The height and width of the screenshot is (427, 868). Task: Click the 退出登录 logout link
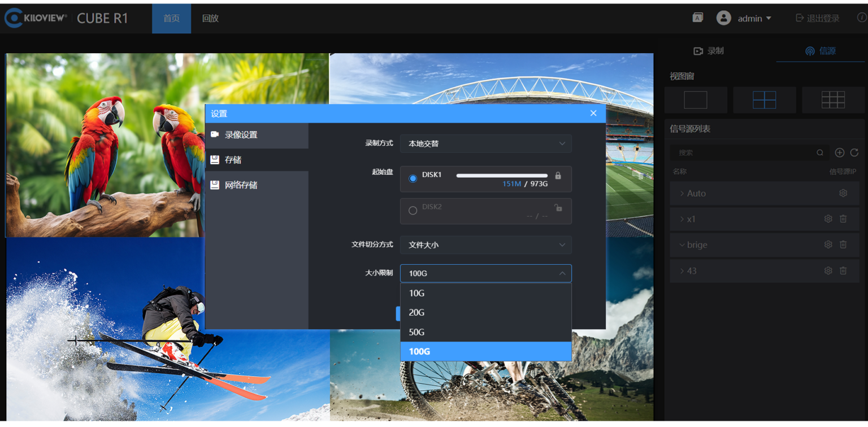(817, 19)
